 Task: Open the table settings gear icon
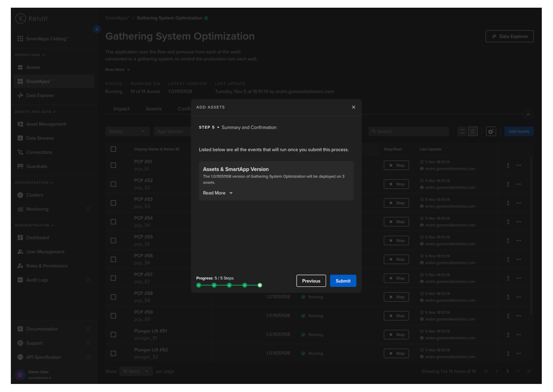[491, 132]
